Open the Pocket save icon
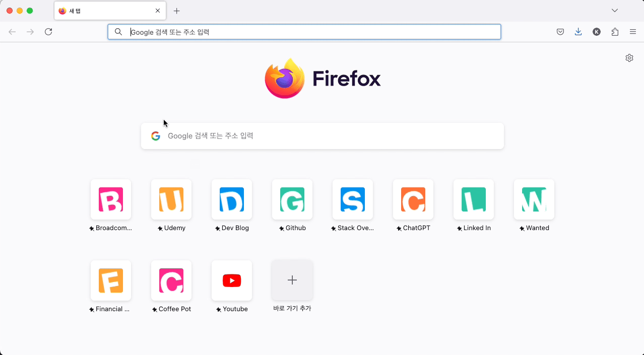 [560, 32]
